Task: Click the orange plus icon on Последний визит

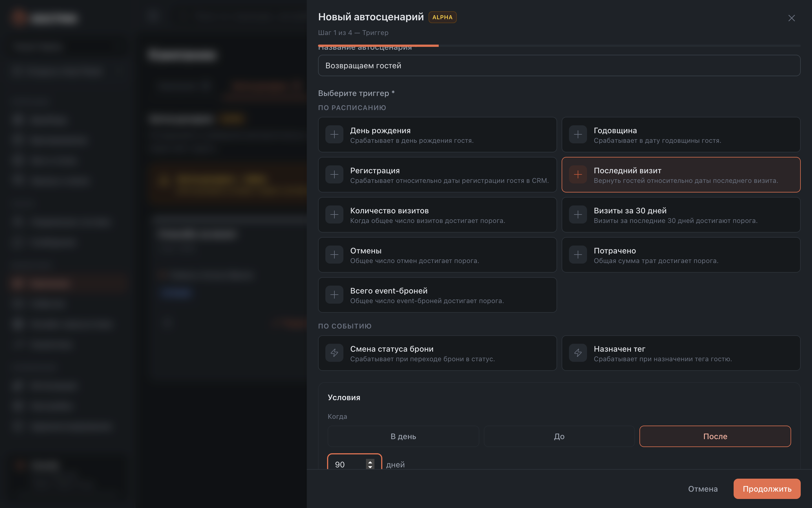Action: coord(578,175)
